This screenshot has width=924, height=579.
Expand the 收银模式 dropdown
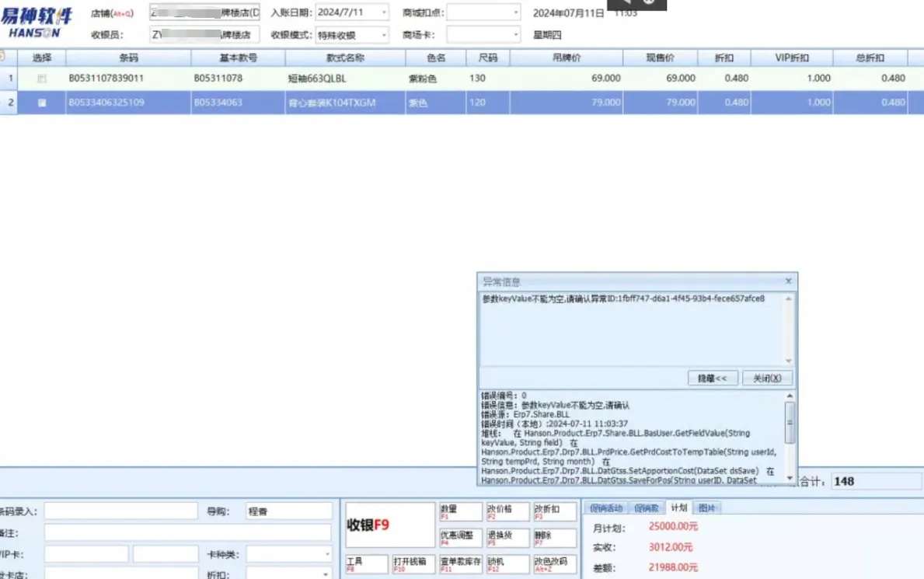coord(383,35)
